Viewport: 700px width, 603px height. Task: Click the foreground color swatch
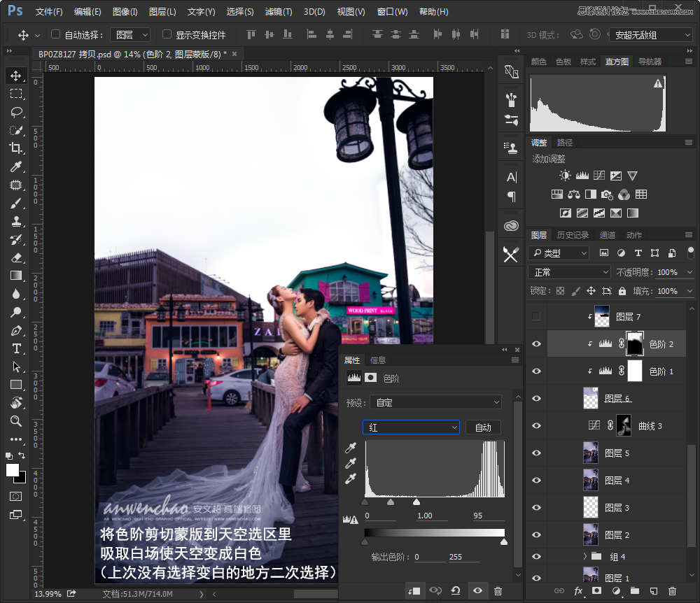pos(13,470)
